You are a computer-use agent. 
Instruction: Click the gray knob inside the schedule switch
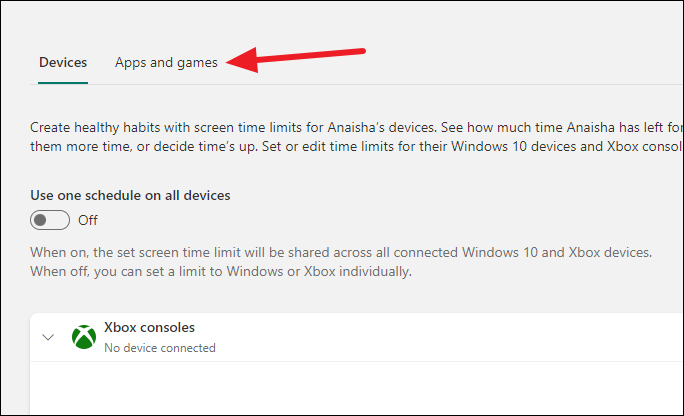(x=40, y=220)
